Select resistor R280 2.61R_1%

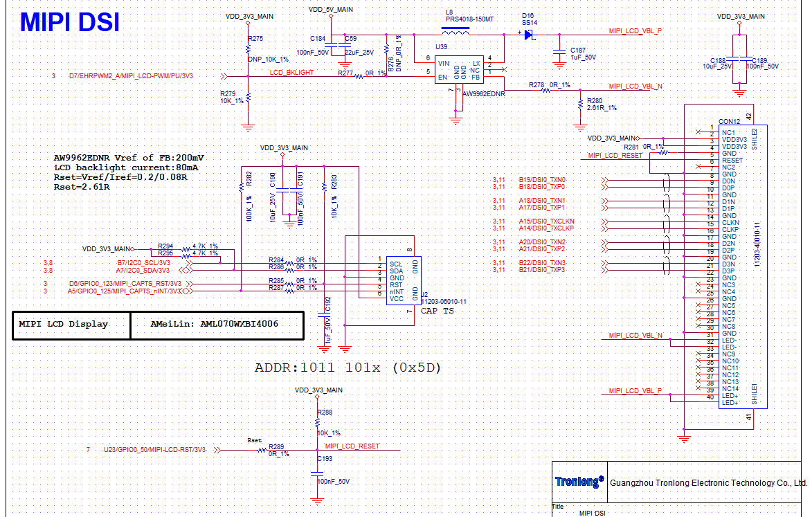coord(581,105)
